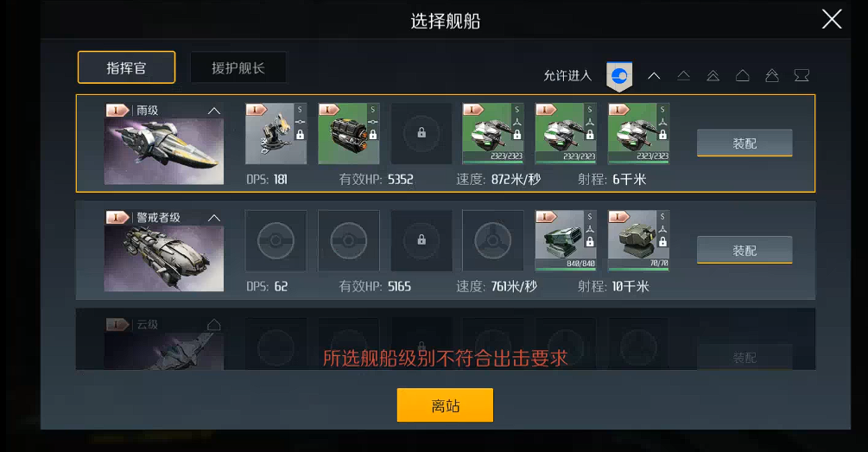Screen dimensions: 868x452
Task: Toggle the double chevron ship class filter
Action: (x=713, y=75)
